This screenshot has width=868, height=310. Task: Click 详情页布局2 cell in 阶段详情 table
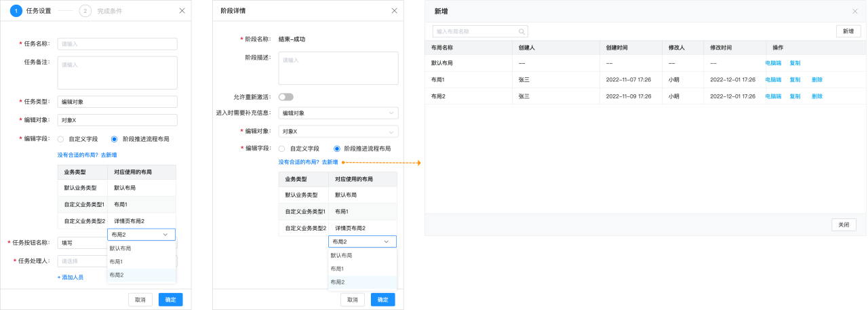click(x=363, y=229)
